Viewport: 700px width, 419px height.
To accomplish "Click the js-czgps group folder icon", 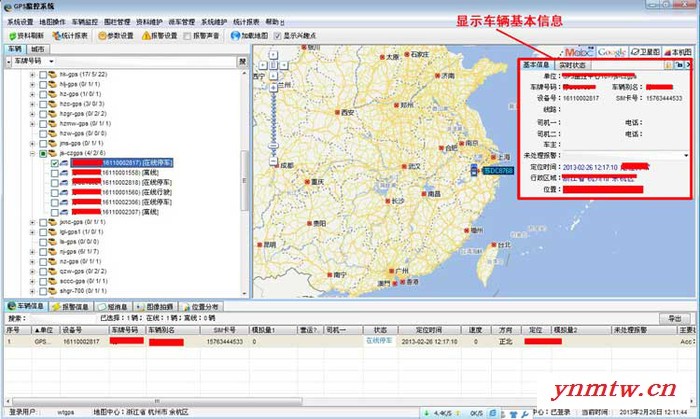I will point(52,153).
